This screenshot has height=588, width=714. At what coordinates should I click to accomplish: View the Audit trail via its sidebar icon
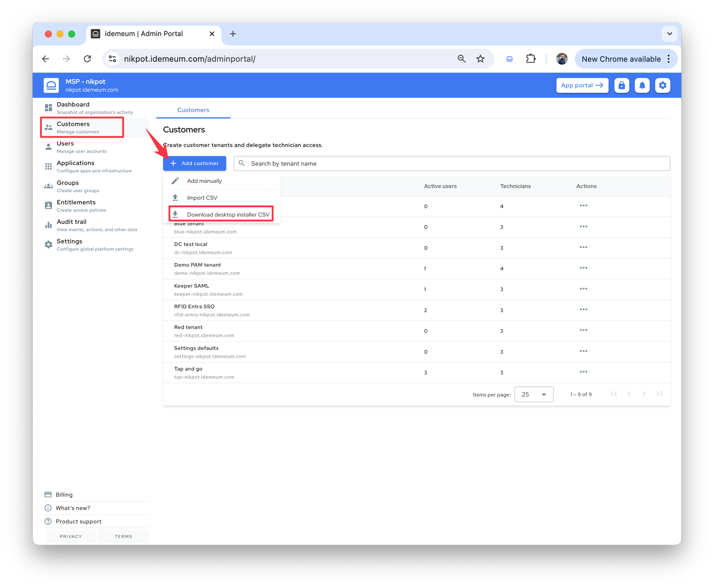click(x=48, y=225)
